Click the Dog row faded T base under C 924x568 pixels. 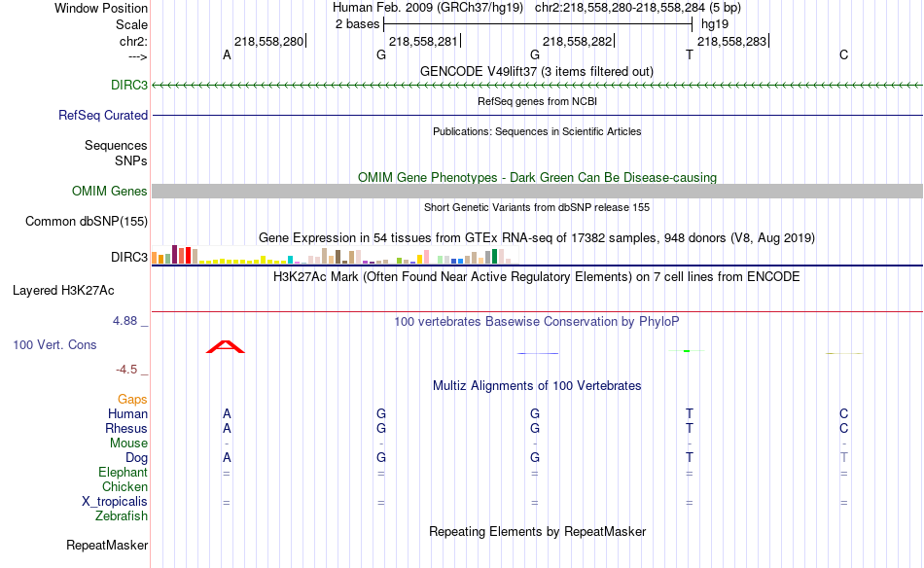coord(844,457)
